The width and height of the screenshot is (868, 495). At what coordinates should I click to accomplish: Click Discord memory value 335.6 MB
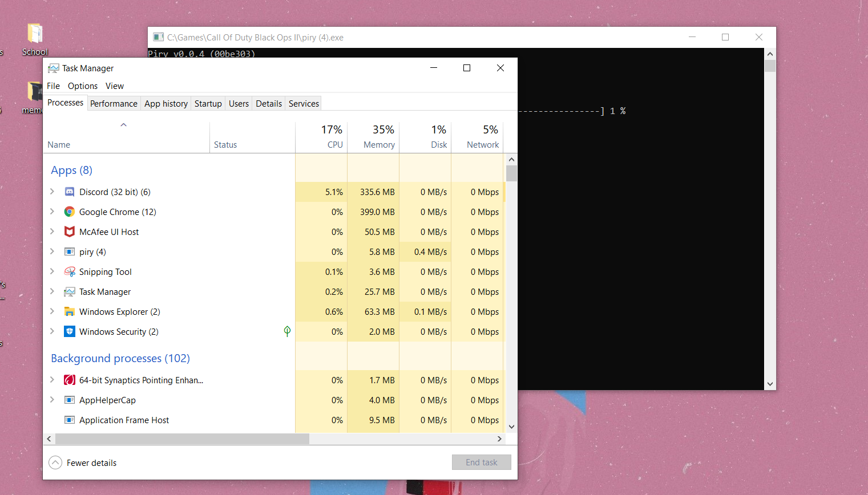pos(377,192)
